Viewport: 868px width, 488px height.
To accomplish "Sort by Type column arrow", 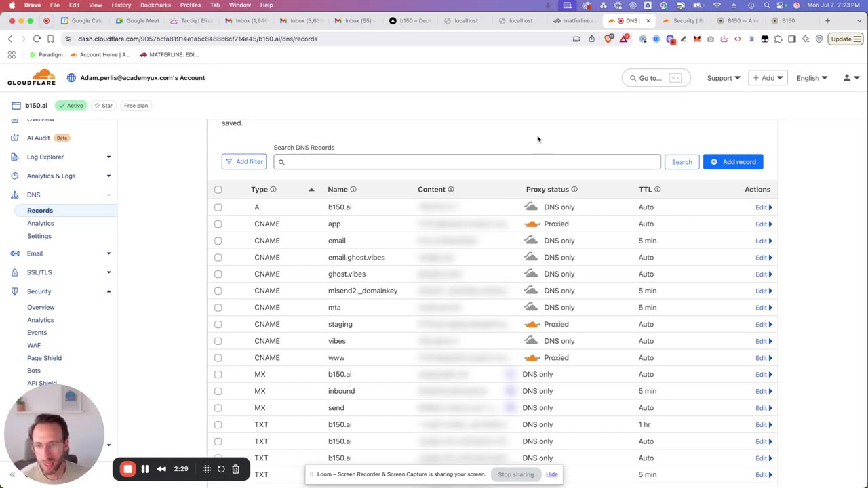I will coord(311,190).
